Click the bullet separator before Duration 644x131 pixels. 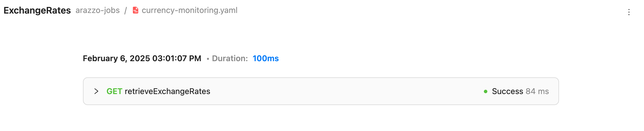tap(208, 59)
